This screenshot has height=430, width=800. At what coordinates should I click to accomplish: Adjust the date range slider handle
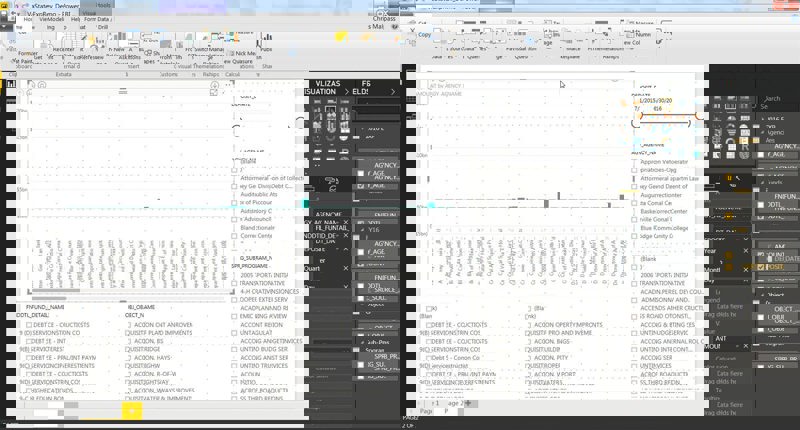639,117
